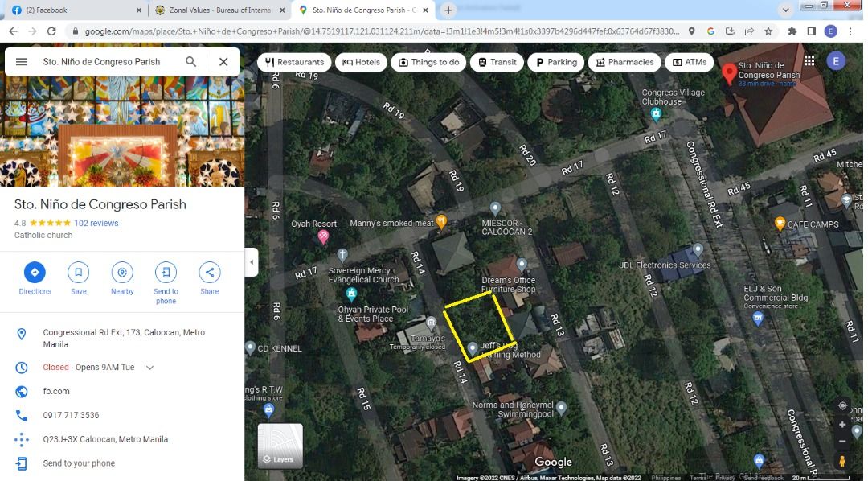The width and height of the screenshot is (868, 481).
Task: Switch to the Facebook tab
Action: 64,10
